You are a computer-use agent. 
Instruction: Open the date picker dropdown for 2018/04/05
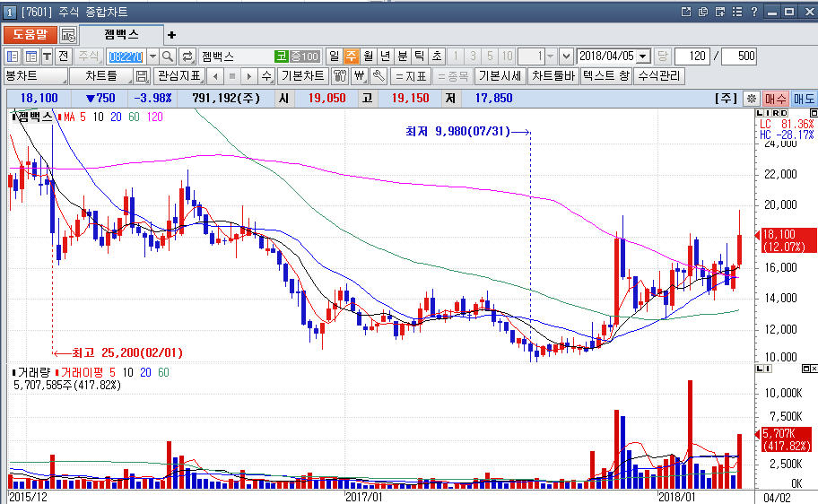point(643,56)
